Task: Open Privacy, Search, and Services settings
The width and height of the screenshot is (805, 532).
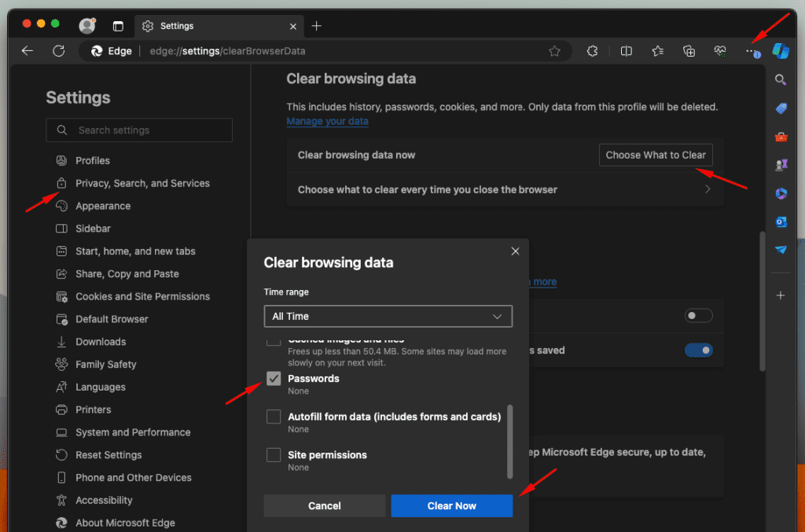Action: coord(142,183)
